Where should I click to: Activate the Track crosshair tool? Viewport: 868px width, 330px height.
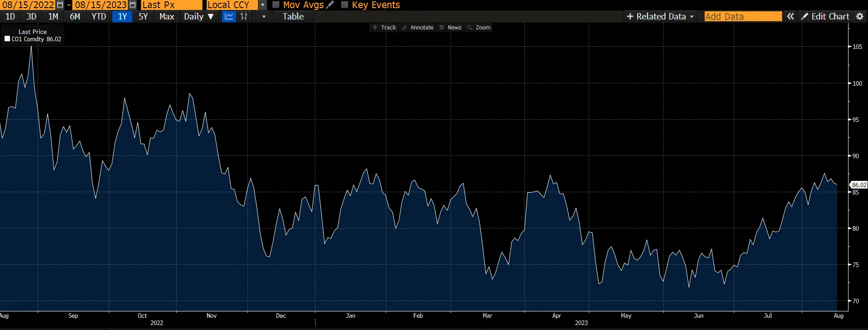pyautogui.click(x=384, y=28)
